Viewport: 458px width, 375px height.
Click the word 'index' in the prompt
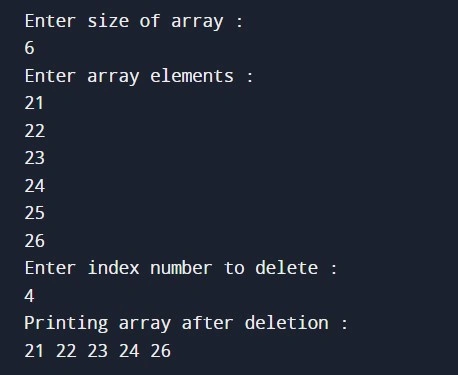(x=113, y=268)
